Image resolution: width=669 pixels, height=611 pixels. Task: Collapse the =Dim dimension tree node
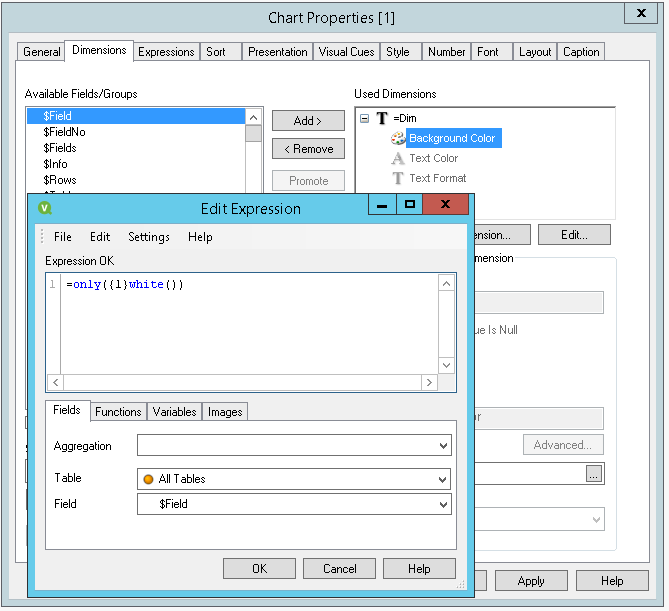point(364,119)
